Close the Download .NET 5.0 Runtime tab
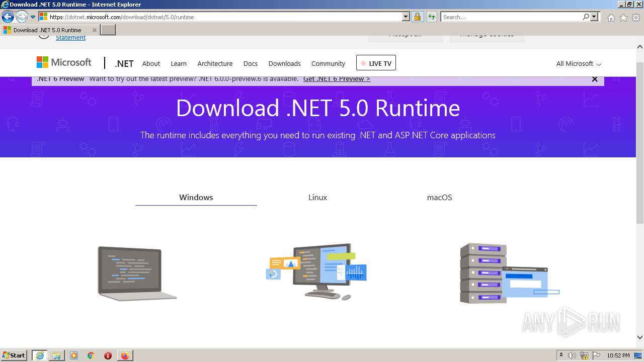The height and width of the screenshot is (362, 644). [95, 30]
